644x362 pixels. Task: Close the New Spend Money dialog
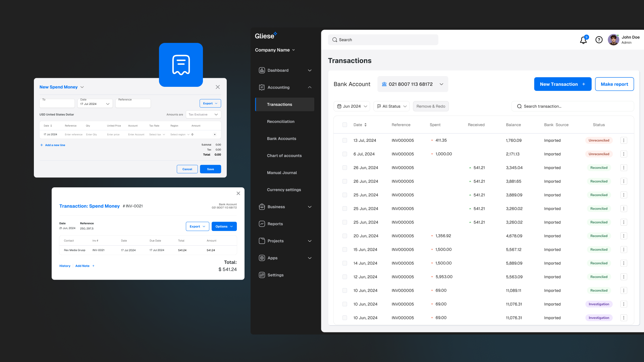218,87
